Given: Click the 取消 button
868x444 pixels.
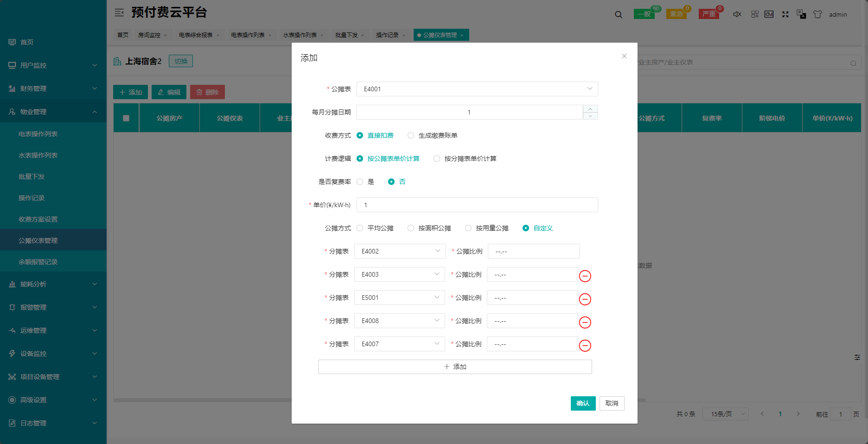Looking at the screenshot, I should click(612, 403).
